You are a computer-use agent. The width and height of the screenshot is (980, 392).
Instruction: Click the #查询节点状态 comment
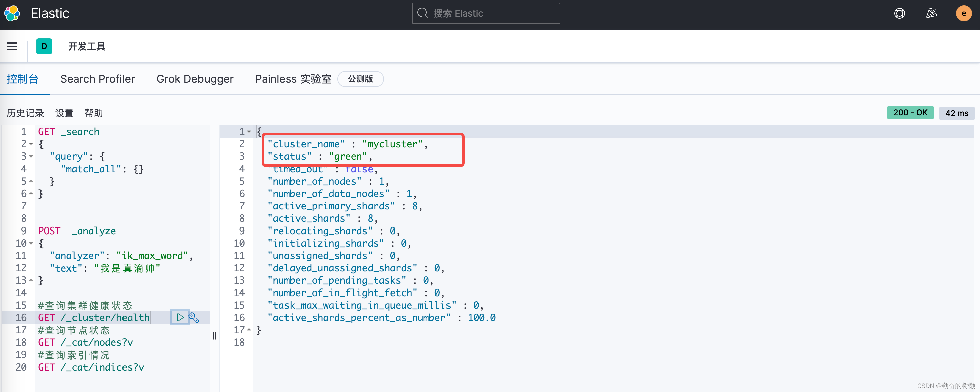click(x=74, y=330)
